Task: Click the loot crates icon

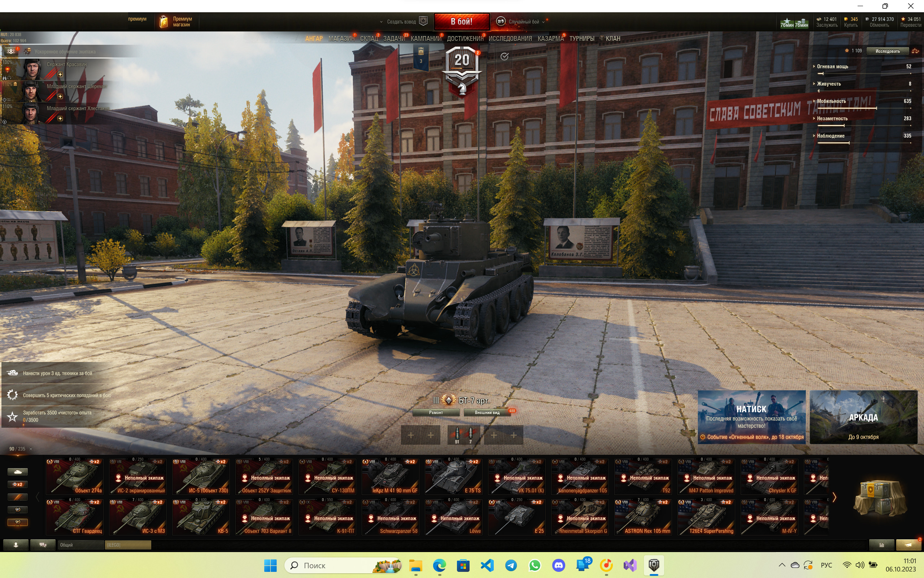Action: 880,497
